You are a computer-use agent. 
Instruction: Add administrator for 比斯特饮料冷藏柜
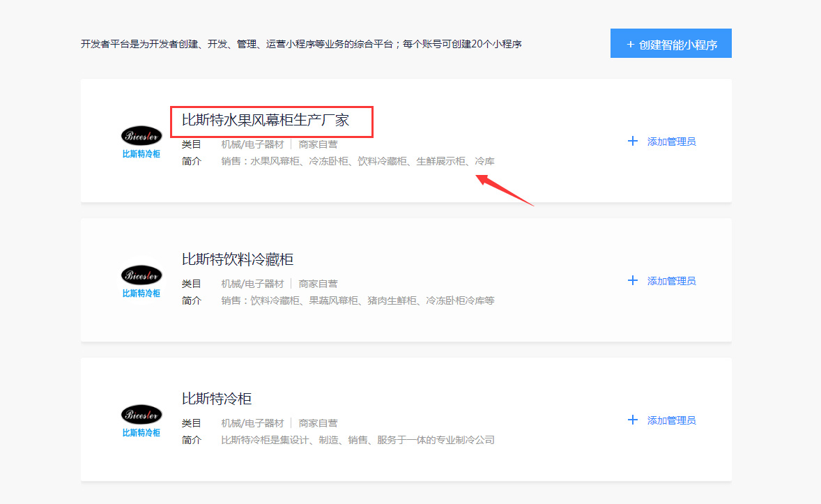662,281
